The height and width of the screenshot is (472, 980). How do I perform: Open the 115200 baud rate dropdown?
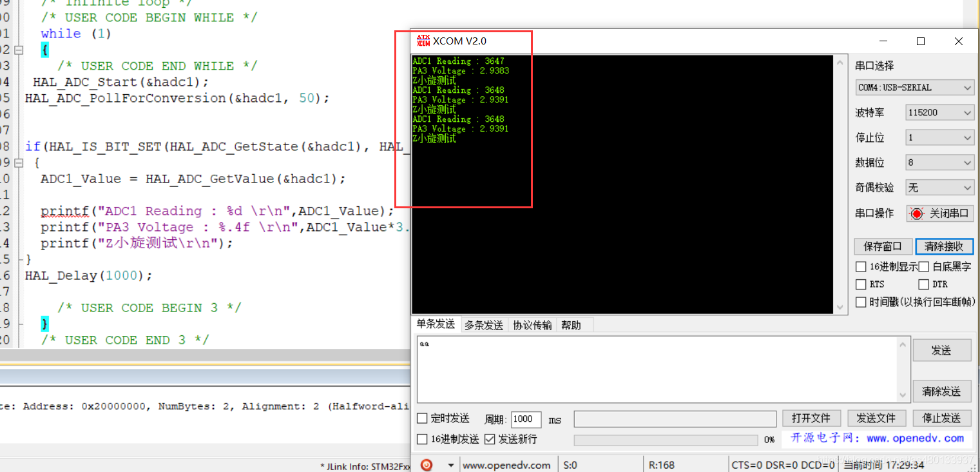coord(939,113)
